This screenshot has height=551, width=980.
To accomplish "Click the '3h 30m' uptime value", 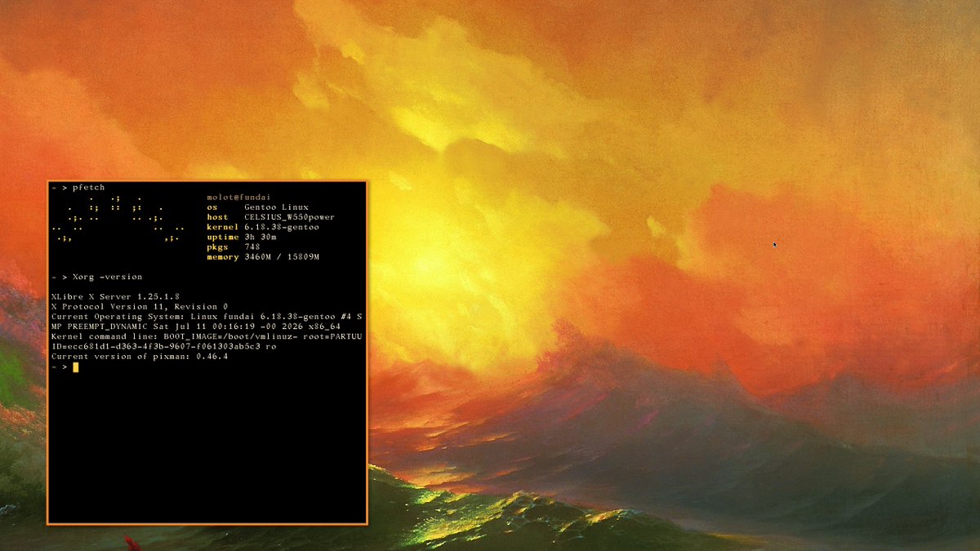I will (x=260, y=237).
